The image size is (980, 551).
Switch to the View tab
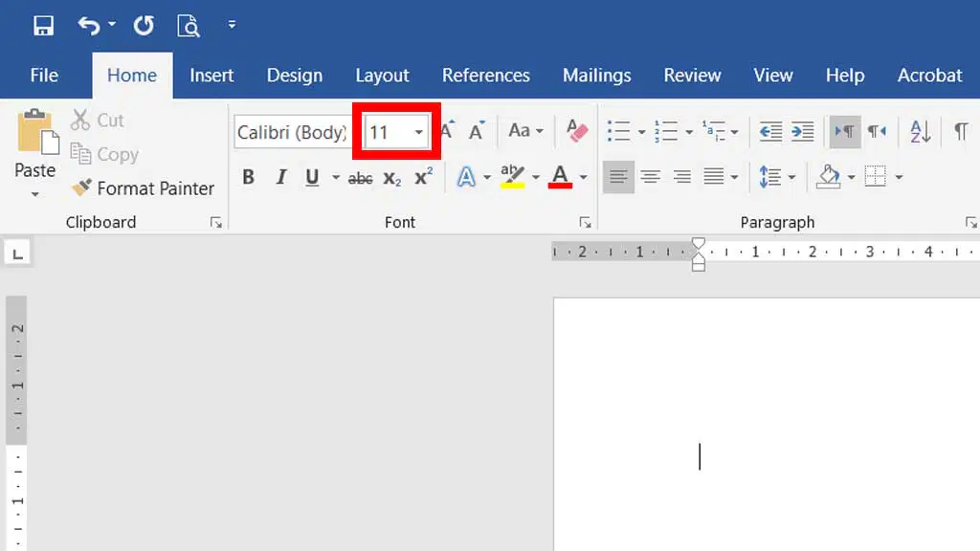tap(773, 76)
